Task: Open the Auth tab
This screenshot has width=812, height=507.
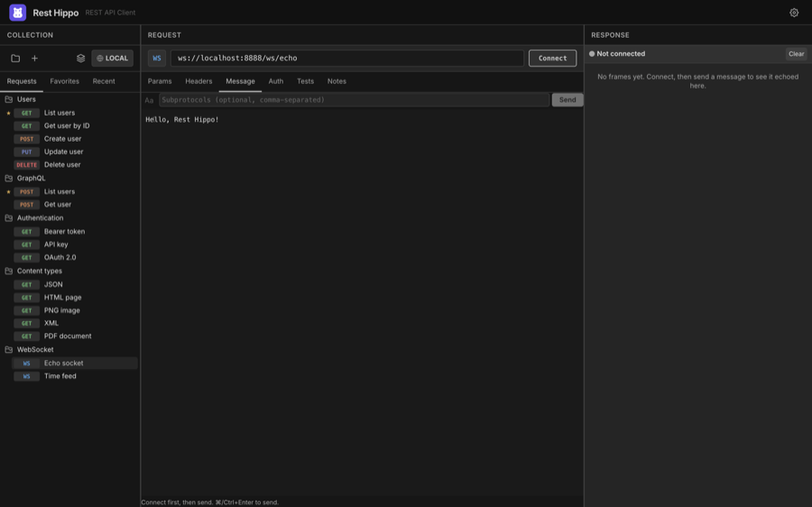Action: 276,81
